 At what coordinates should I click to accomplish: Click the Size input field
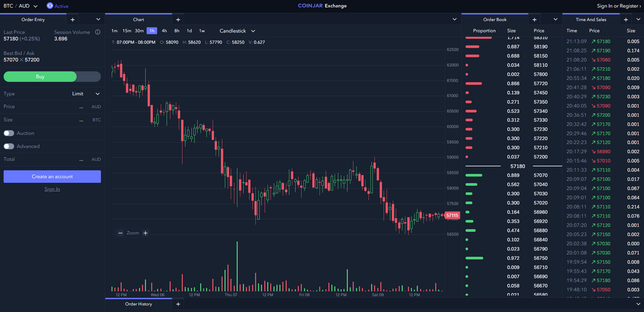(52, 120)
